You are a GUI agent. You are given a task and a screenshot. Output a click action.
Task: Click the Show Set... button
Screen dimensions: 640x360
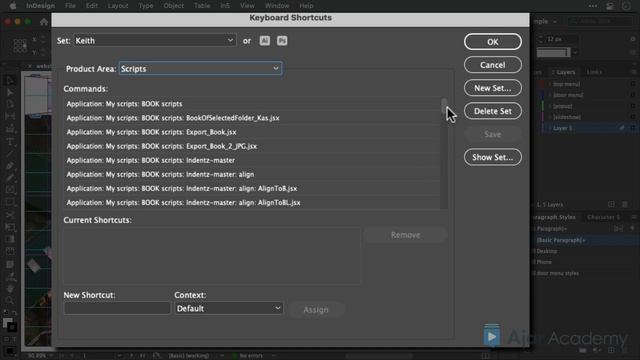[x=493, y=157]
